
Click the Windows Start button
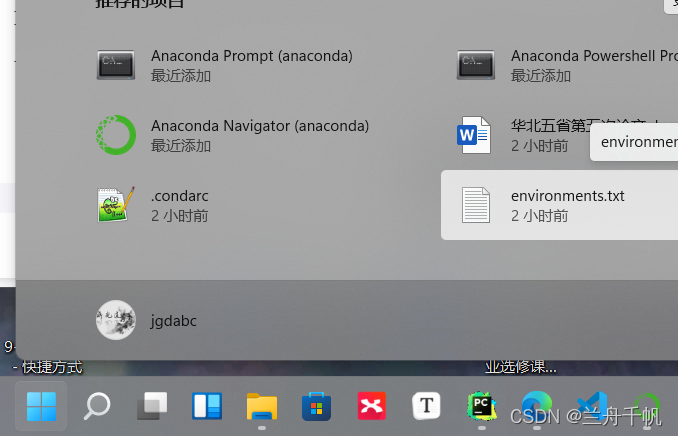(x=41, y=407)
